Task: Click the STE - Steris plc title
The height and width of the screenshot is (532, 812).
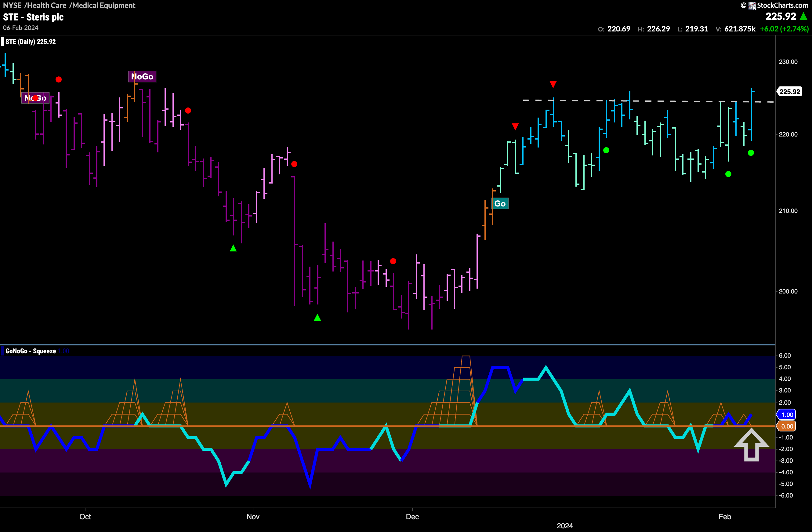Action: tap(34, 17)
